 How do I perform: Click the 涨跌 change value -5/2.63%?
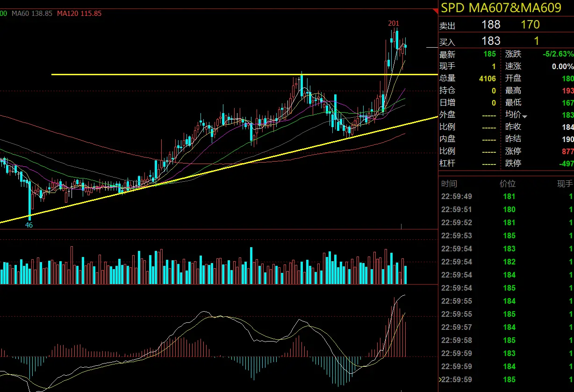[558, 54]
